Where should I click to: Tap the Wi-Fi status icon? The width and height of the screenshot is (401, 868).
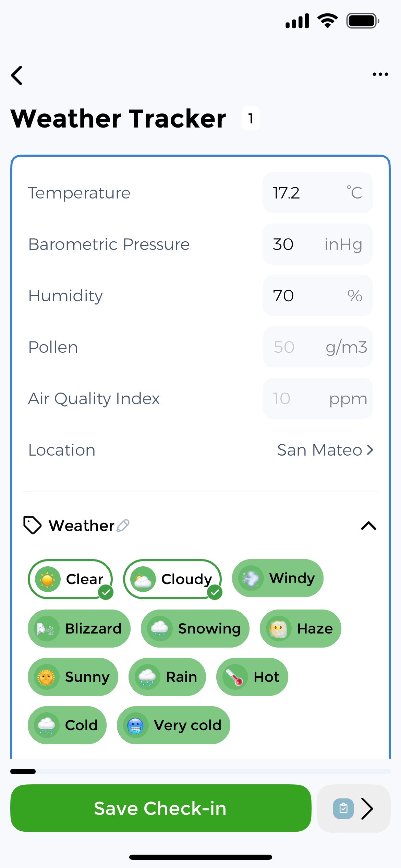click(328, 21)
